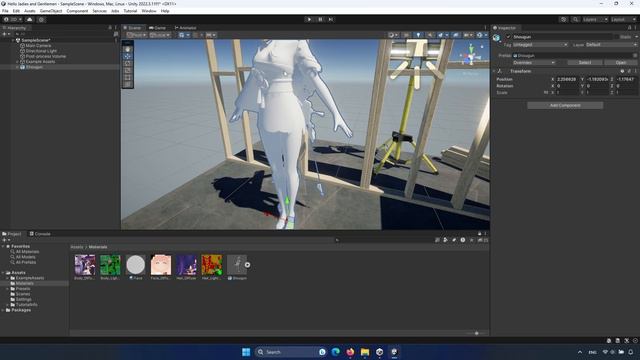Select the Rect tool in Scene toolbar
640x360 pixels.
coord(128,77)
